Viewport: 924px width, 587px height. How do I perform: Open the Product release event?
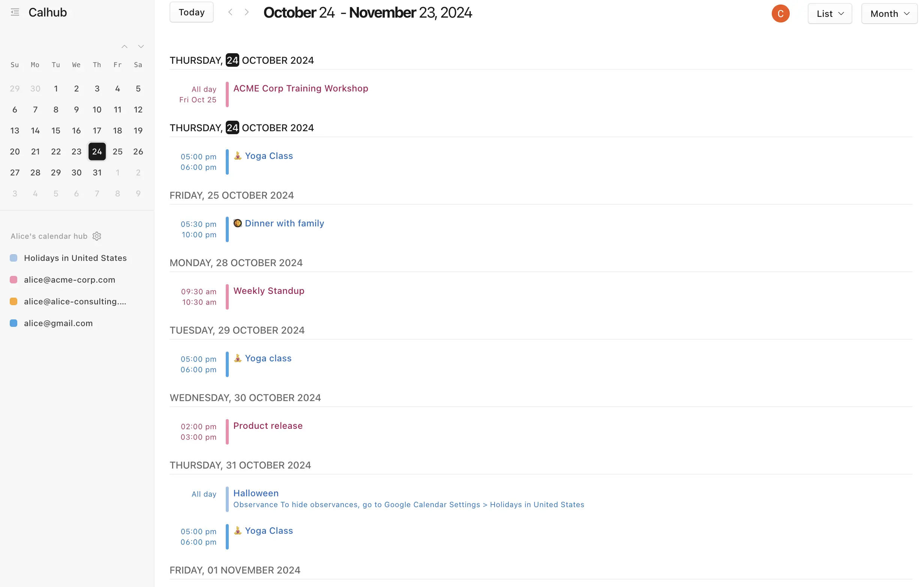tap(268, 425)
